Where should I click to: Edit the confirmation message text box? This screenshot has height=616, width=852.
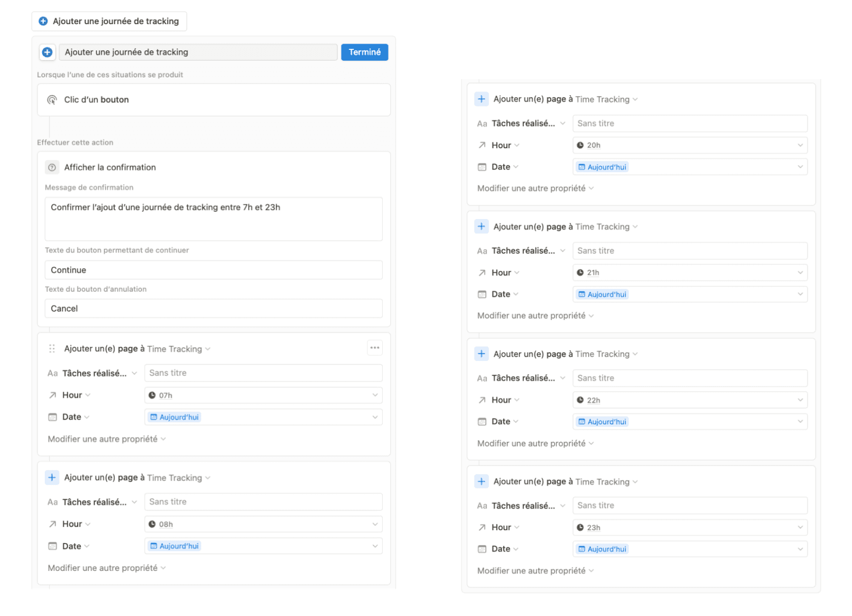tap(214, 219)
